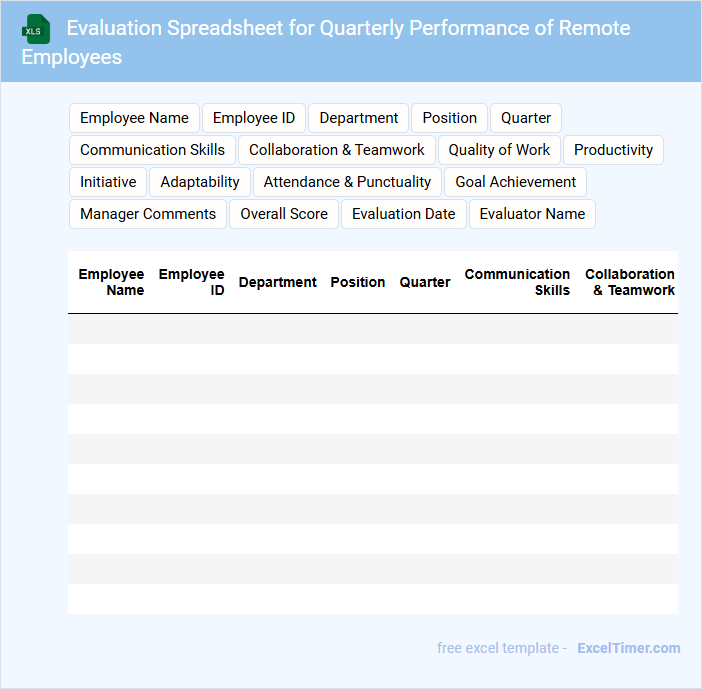Click the Quality of Work tag
The height and width of the screenshot is (689, 702).
coord(499,150)
